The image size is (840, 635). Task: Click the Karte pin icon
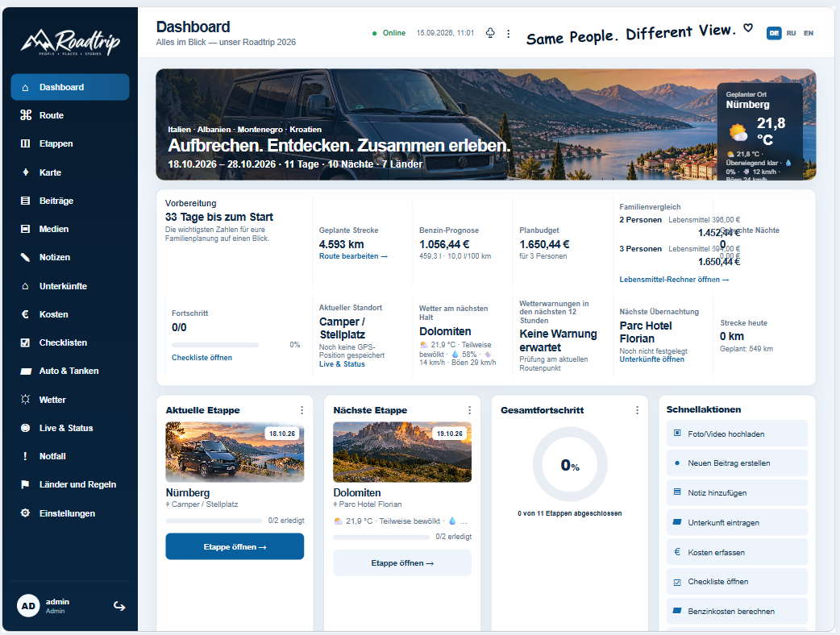tap(25, 172)
